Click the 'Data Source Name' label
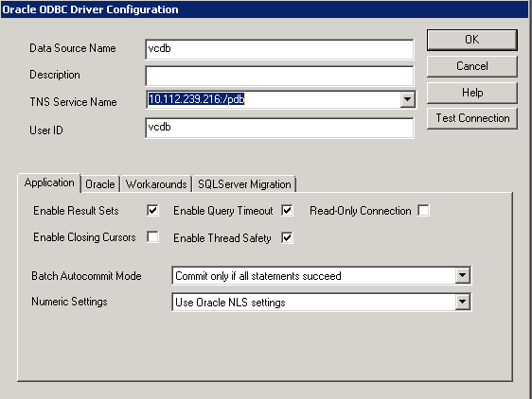 pos(73,48)
